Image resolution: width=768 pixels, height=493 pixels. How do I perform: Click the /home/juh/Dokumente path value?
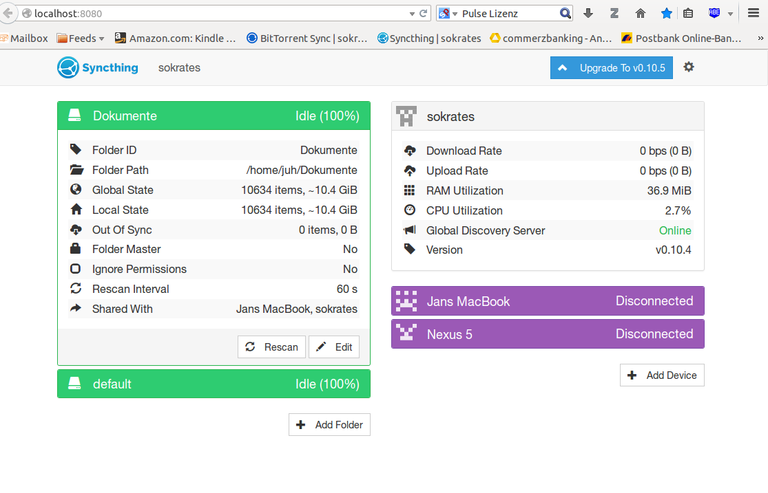tap(302, 170)
